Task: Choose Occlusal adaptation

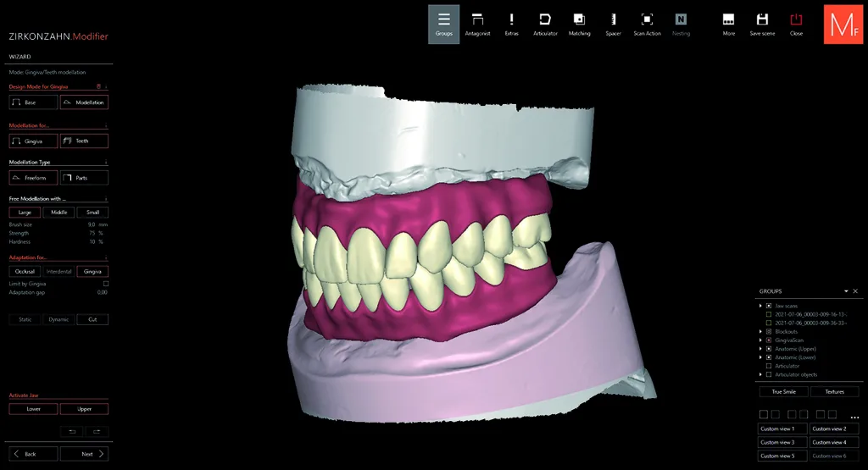Action: click(25, 272)
